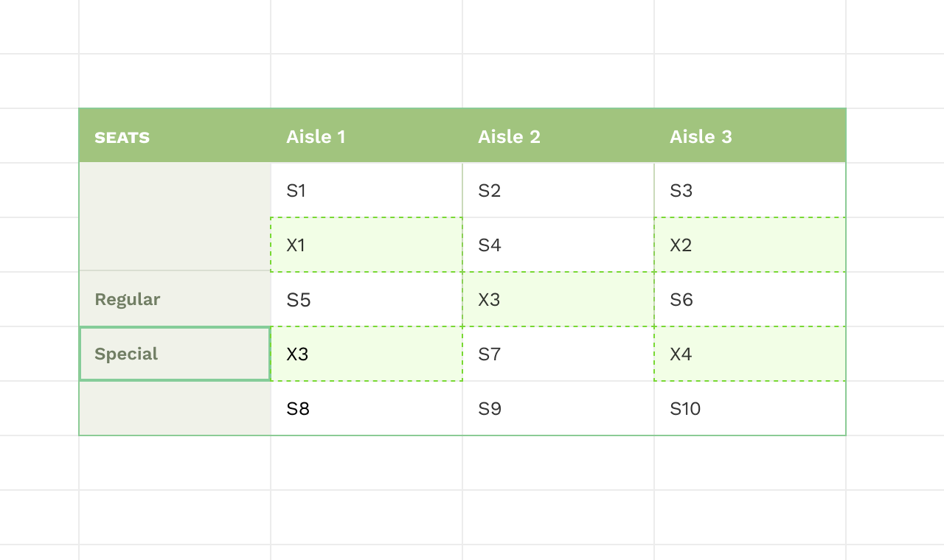Click the highlighted X1 cell
The image size is (944, 560).
pos(367,245)
